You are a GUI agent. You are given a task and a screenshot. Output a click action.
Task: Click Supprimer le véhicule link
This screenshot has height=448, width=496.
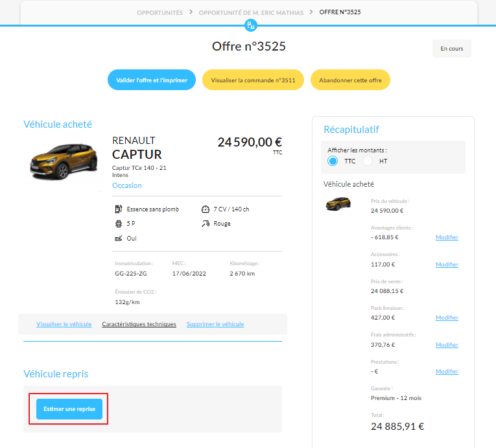click(x=215, y=324)
